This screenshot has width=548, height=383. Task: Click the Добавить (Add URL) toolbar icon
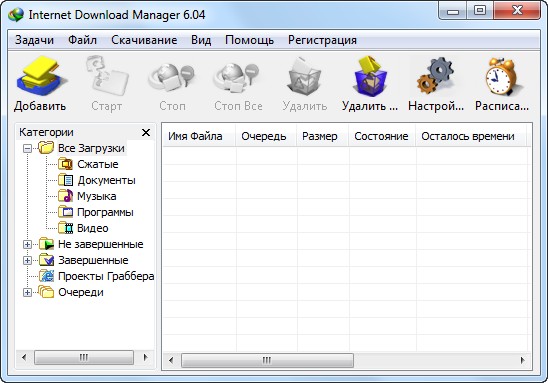[x=41, y=76]
